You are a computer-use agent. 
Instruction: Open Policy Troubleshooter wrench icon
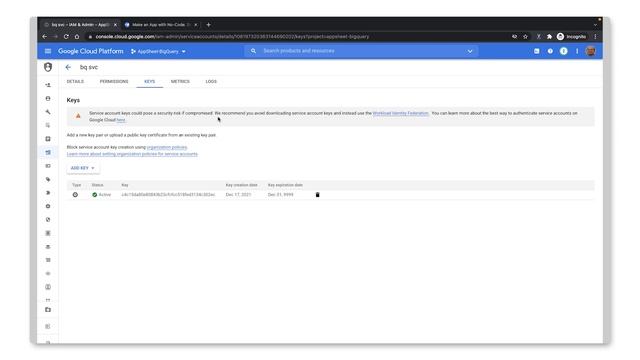(48, 112)
